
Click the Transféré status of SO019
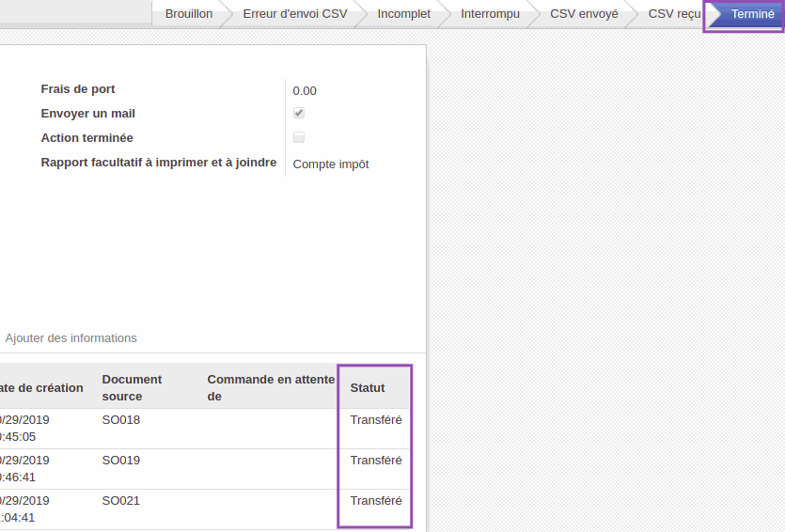[x=376, y=461]
